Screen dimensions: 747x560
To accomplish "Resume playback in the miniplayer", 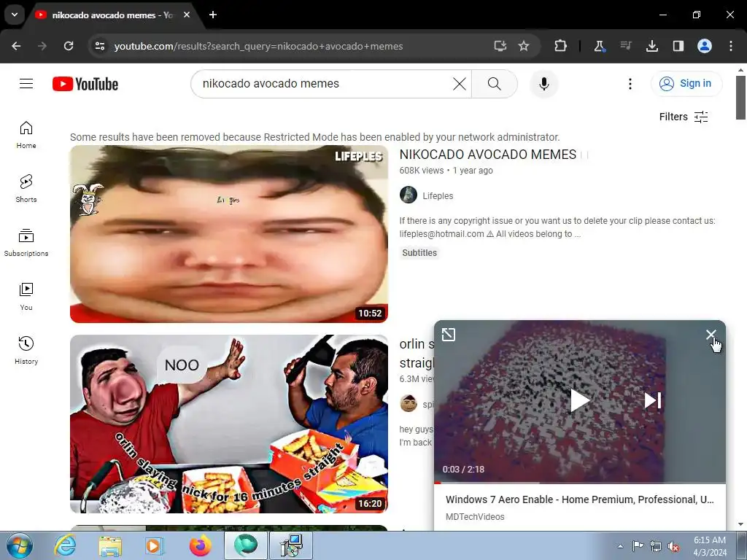I will tap(579, 400).
